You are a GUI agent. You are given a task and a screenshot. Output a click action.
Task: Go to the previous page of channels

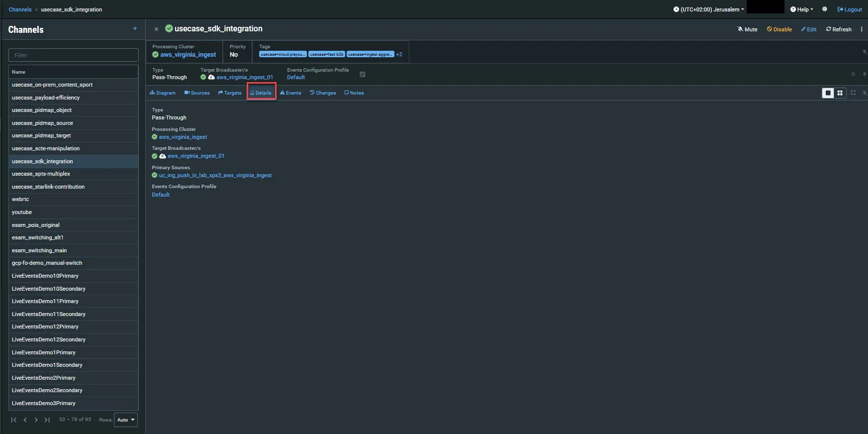click(25, 420)
